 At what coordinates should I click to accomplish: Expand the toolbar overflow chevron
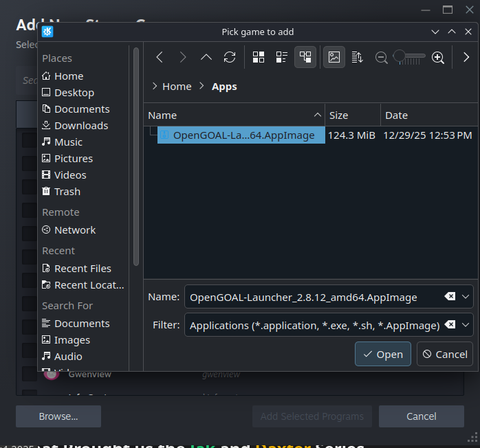tap(466, 58)
